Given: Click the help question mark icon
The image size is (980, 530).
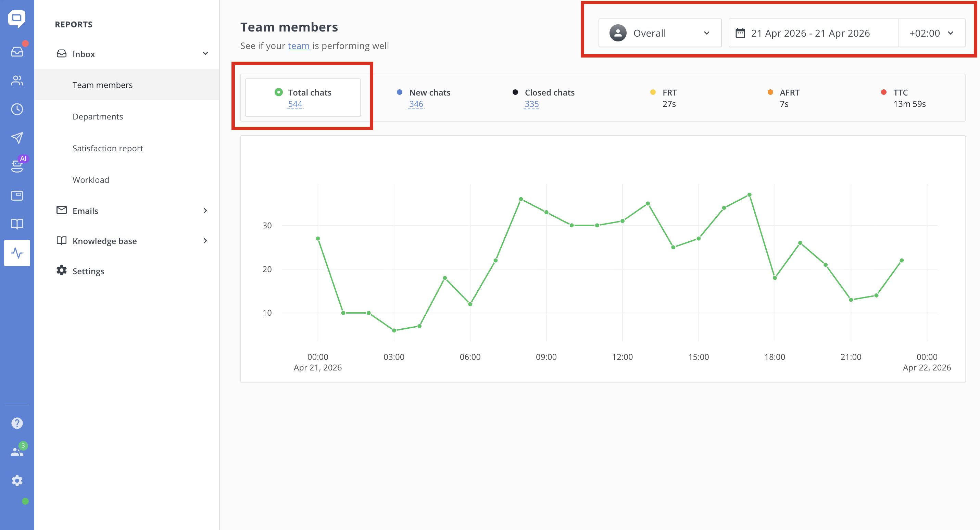Looking at the screenshot, I should tap(17, 423).
